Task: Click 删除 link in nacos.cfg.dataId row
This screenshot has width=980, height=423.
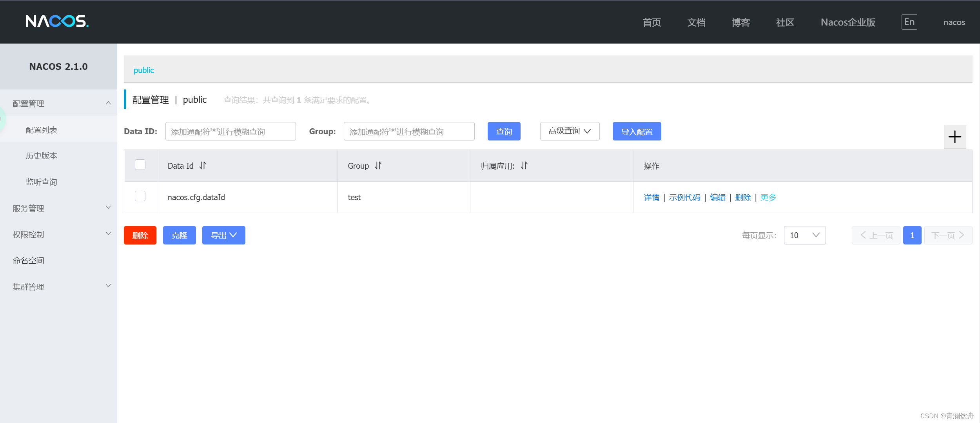Action: [x=743, y=197]
